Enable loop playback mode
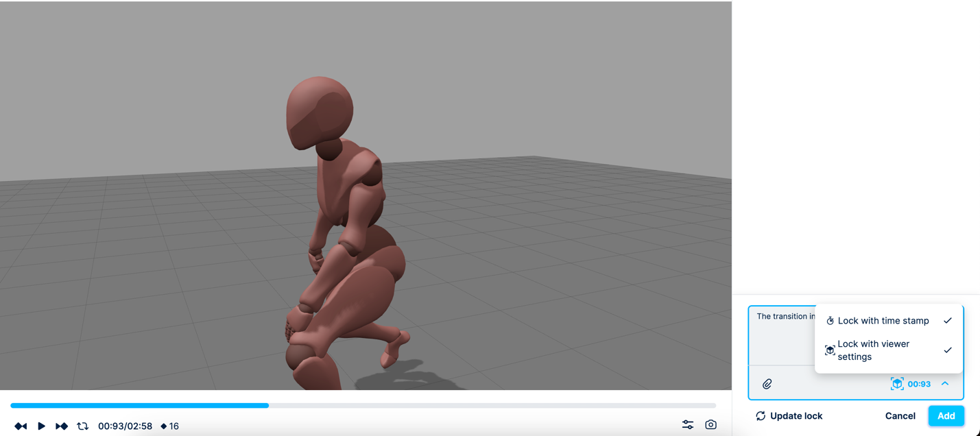Image resolution: width=980 pixels, height=436 pixels. [x=83, y=426]
